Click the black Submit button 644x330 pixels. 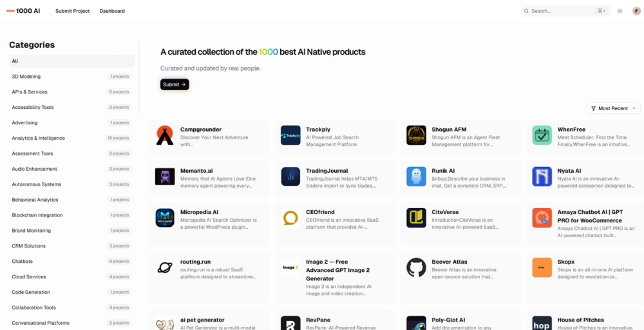coord(175,84)
